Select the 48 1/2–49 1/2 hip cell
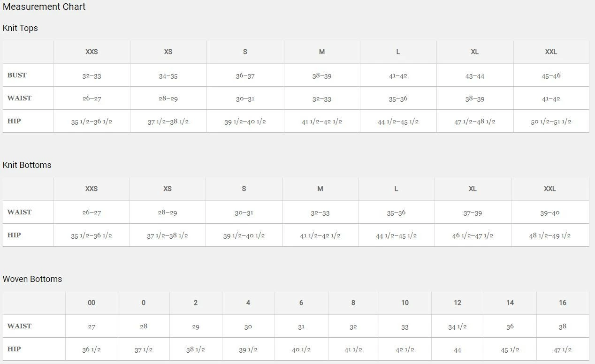Viewport: 595px width, 364px height. pyautogui.click(x=549, y=235)
